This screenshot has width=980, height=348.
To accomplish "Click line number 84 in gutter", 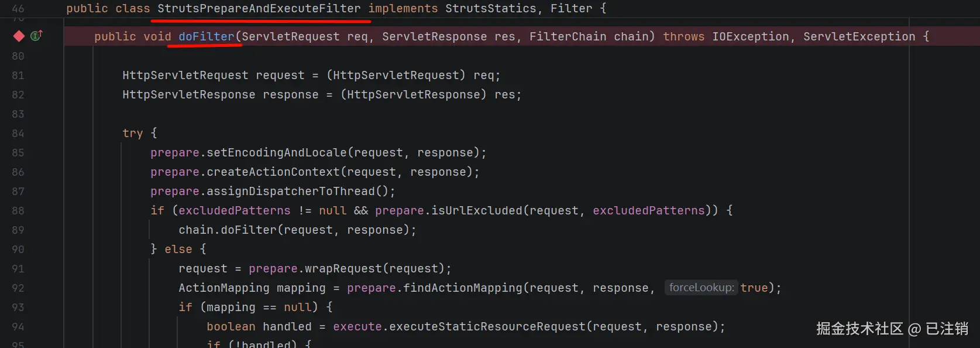I will tap(18, 133).
